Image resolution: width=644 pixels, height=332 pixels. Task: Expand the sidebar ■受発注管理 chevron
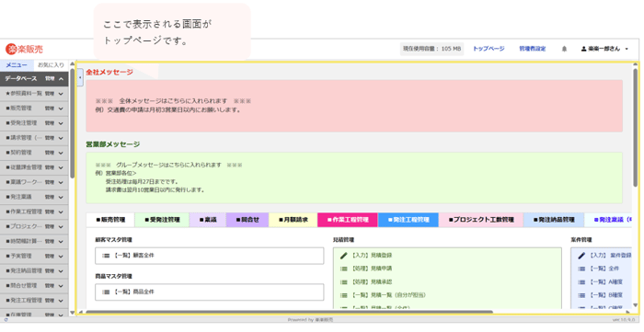point(61,123)
